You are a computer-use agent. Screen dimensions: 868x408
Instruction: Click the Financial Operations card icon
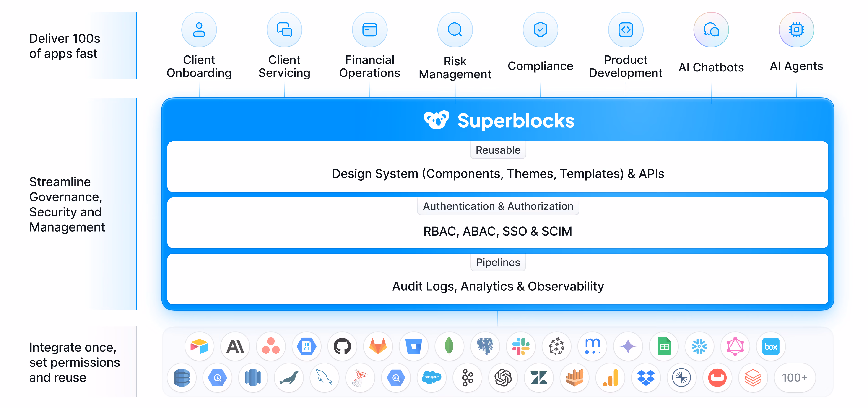click(x=370, y=30)
